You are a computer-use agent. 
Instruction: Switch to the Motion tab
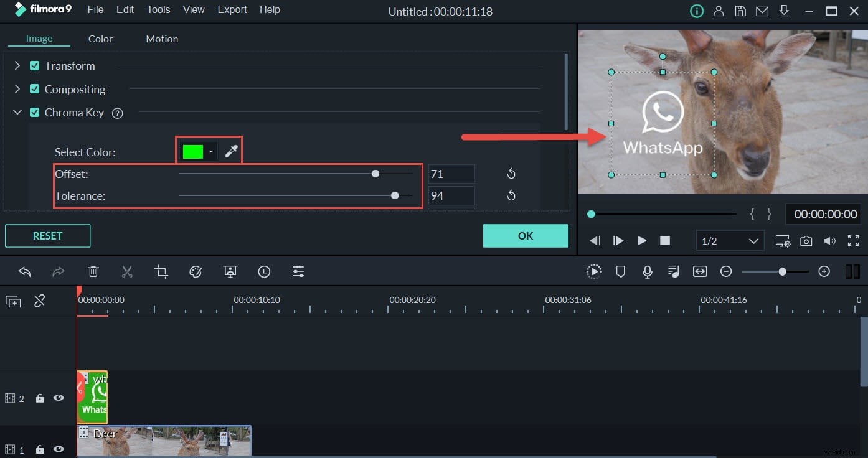point(161,39)
